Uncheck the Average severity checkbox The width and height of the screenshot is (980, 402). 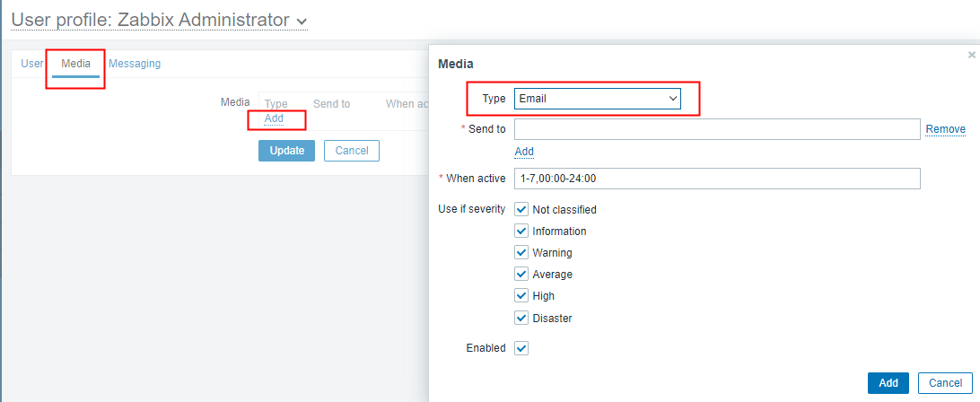[x=521, y=274]
